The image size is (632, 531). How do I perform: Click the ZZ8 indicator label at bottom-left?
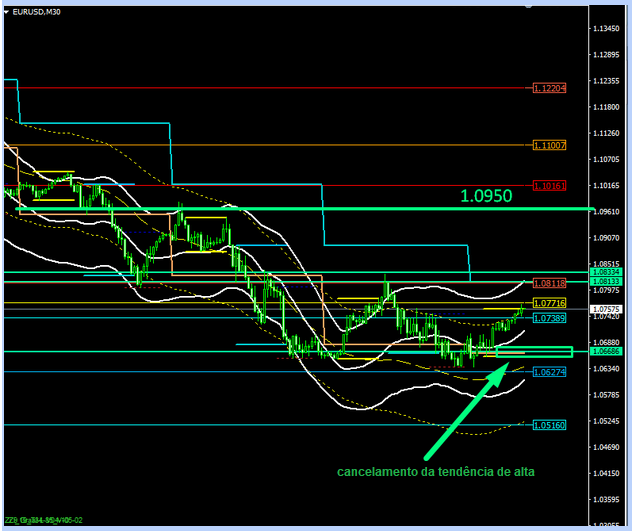pyautogui.click(x=43, y=521)
